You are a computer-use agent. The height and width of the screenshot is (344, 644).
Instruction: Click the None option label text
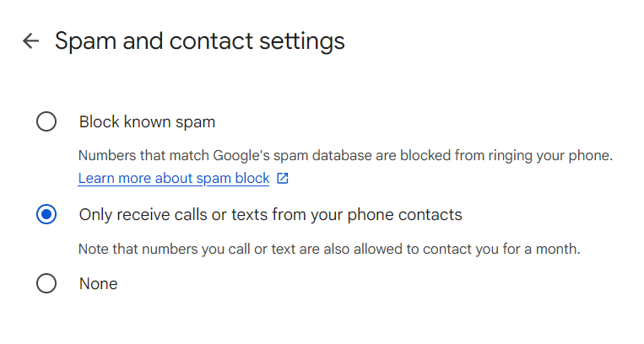98,283
